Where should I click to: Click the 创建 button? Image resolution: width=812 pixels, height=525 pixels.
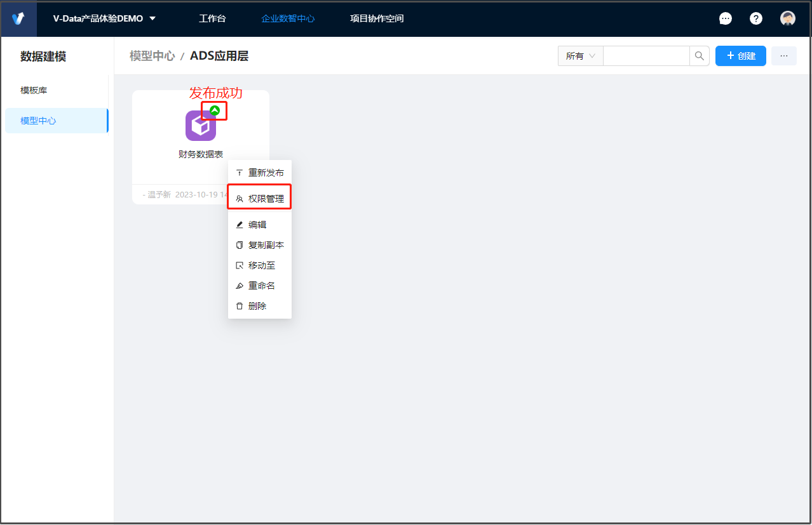740,56
